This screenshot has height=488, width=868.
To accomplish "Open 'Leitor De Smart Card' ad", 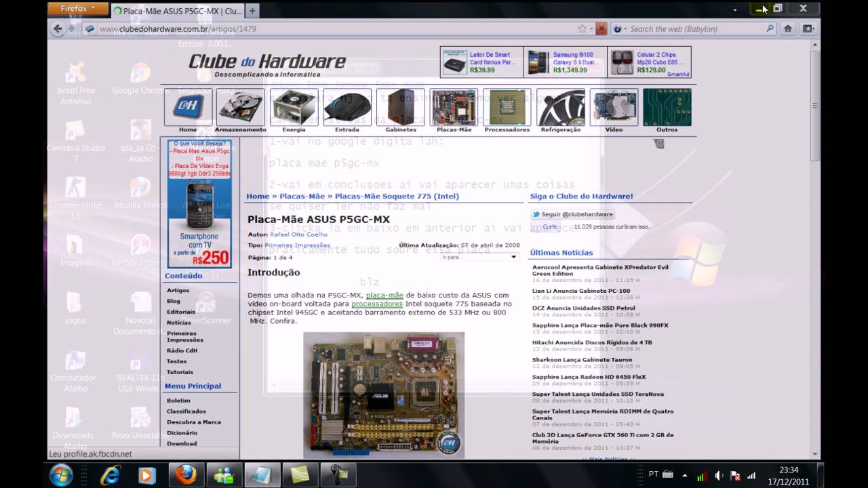I will tap(481, 62).
